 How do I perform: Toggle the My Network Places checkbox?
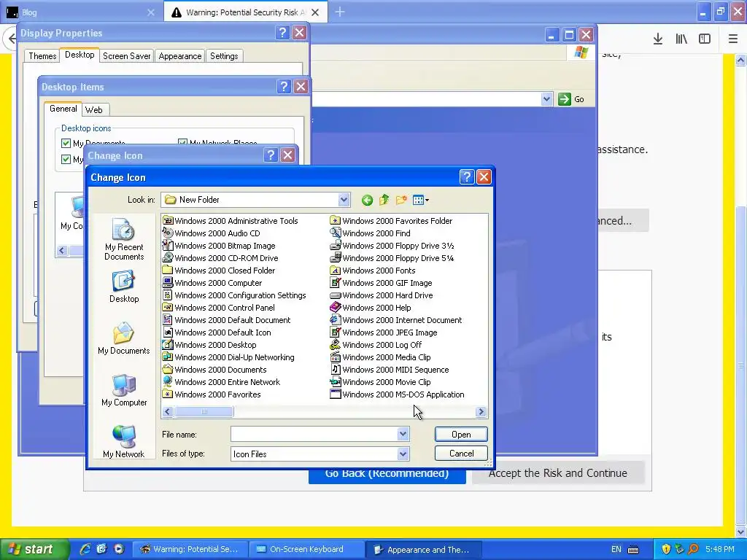pos(182,143)
